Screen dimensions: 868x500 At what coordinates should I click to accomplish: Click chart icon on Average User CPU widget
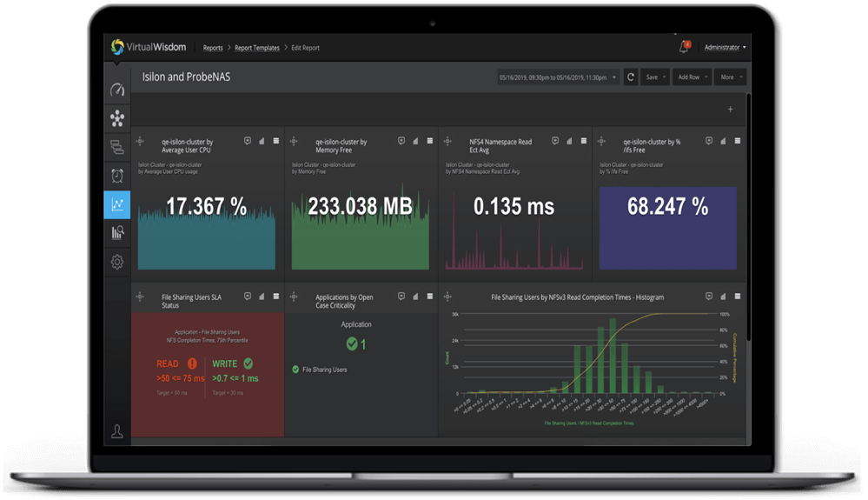coord(262,141)
